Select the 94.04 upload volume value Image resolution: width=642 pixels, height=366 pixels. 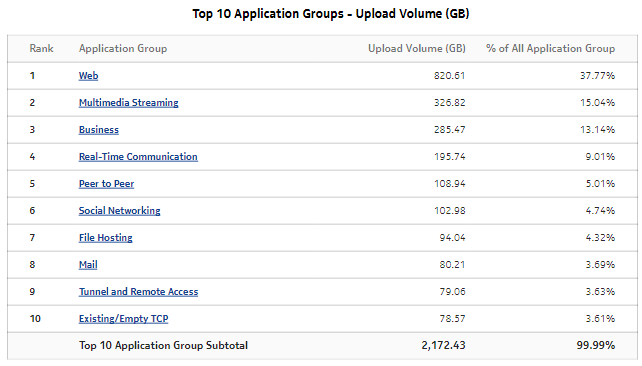[x=452, y=238]
